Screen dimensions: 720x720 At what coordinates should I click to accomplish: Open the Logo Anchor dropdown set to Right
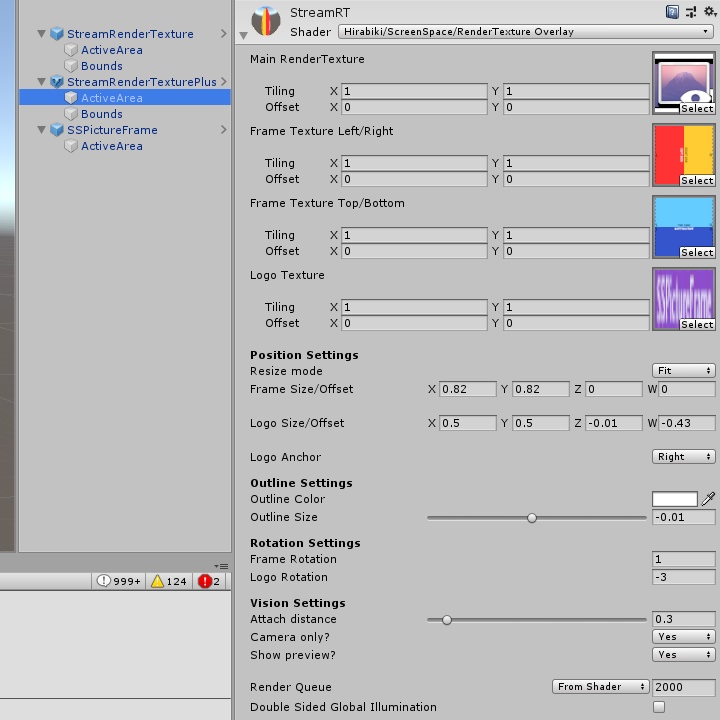[684, 456]
